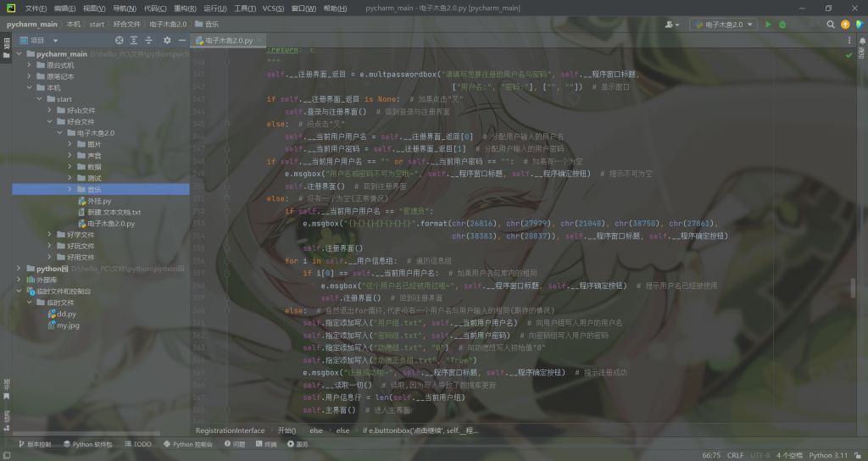Click 开始() in the code breadcrumb bar
Image resolution: width=868 pixels, height=461 pixels.
287,430
